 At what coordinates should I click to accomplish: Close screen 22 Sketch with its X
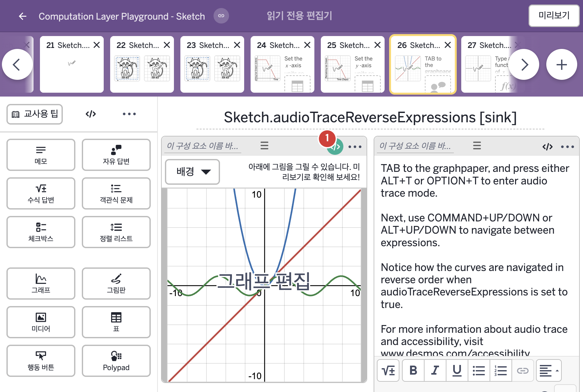167,45
